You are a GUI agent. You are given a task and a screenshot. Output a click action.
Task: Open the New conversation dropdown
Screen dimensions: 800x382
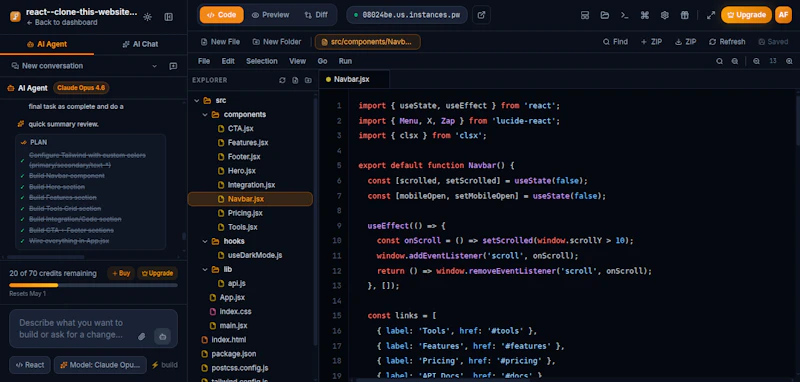(84, 66)
